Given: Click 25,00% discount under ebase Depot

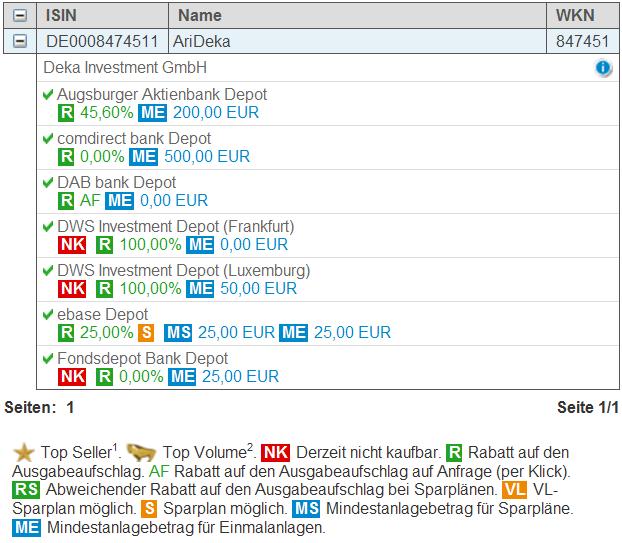Looking at the screenshot, I should point(107,333).
